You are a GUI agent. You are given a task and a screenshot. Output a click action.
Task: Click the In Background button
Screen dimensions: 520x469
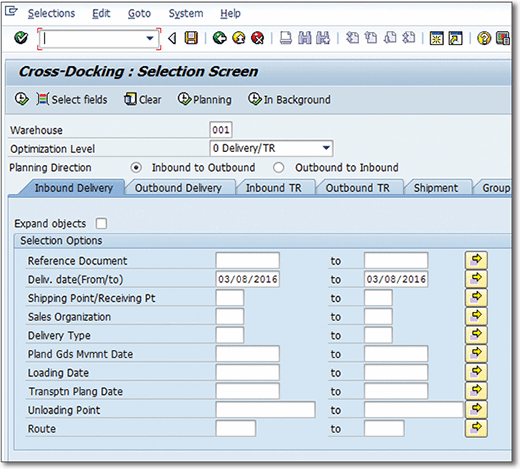[x=289, y=100]
